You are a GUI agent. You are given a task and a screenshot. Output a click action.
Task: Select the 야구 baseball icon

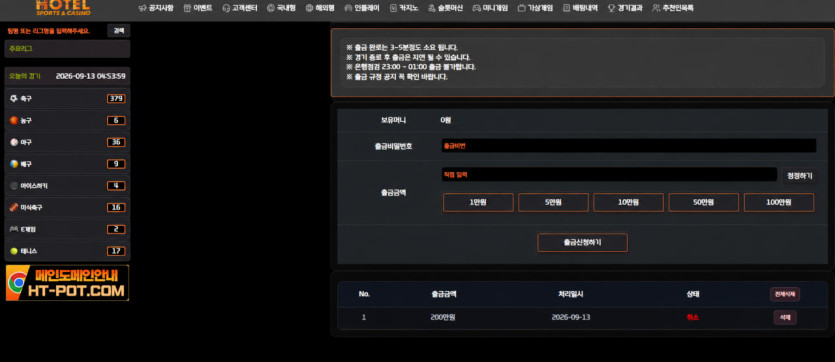14,142
